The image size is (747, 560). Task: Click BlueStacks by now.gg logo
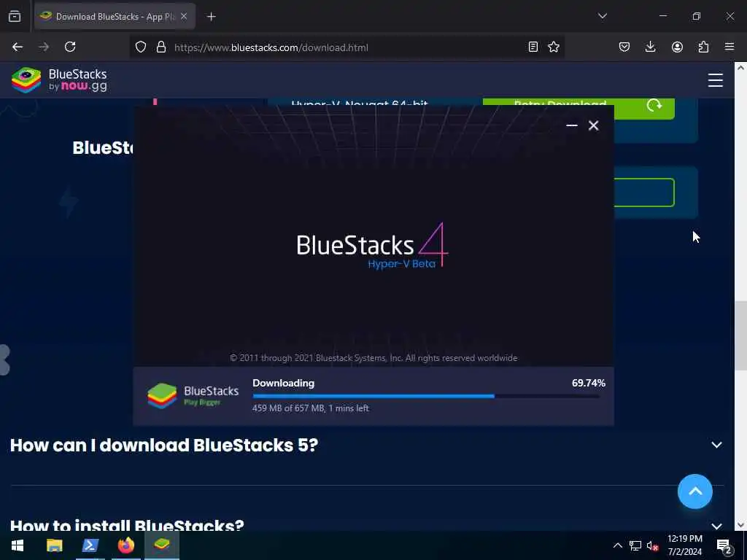click(x=60, y=79)
